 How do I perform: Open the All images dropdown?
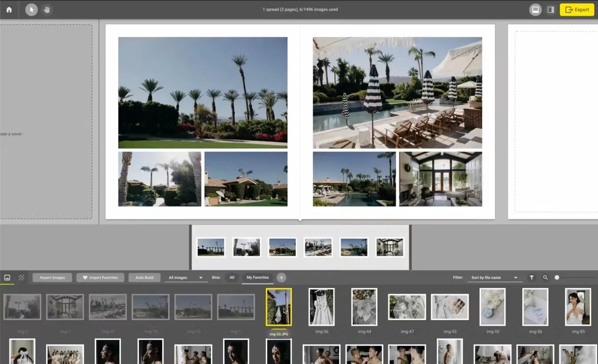click(x=185, y=277)
